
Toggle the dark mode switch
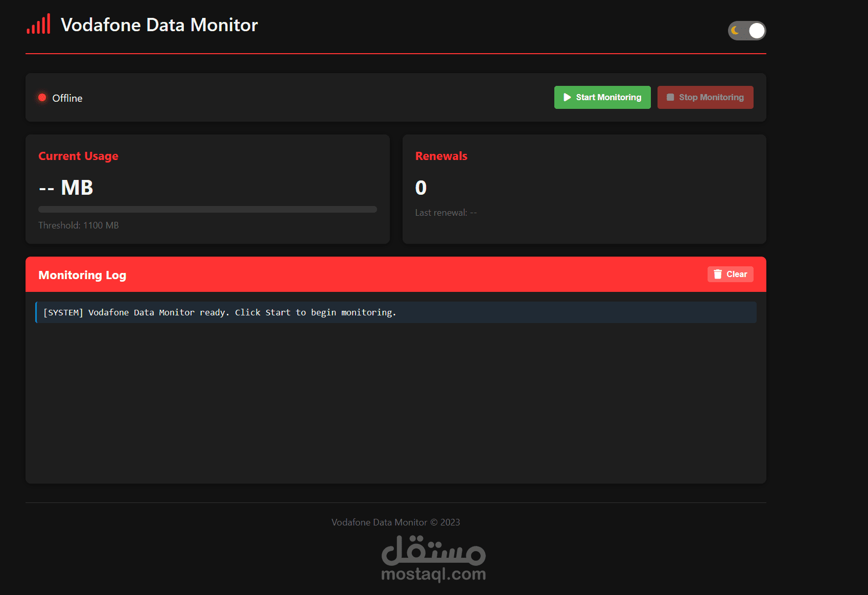747,31
